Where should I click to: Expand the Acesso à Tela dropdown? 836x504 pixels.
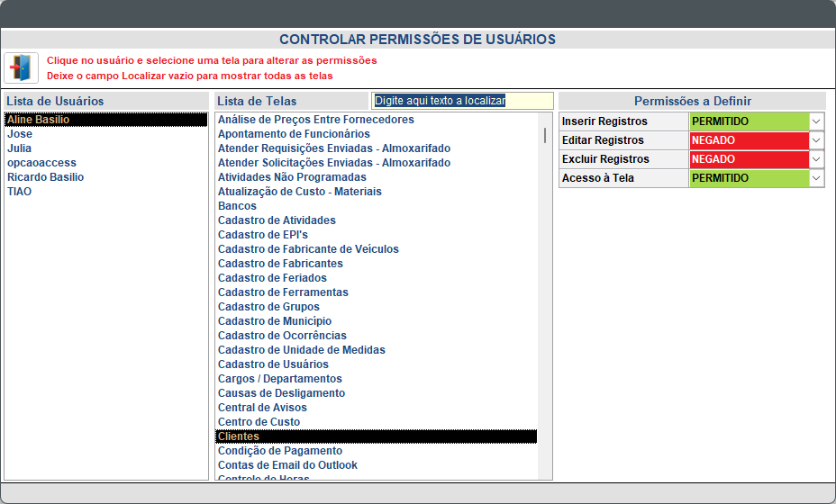[x=816, y=178]
